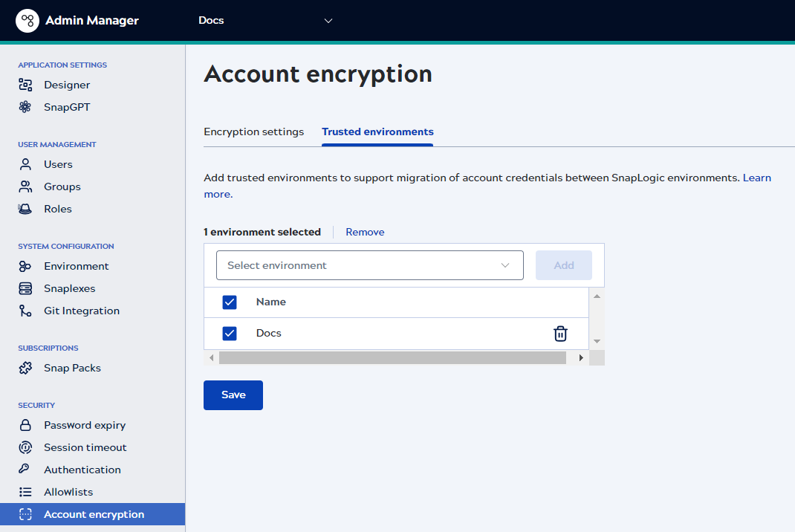Image resolution: width=795 pixels, height=532 pixels.
Task: Save the trusted environments configuration
Action: pos(233,395)
